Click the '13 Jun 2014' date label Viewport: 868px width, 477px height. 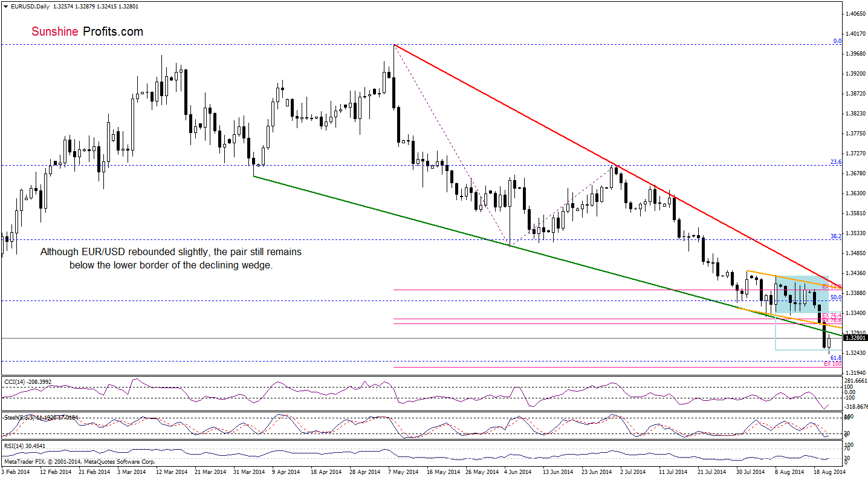pos(559,471)
